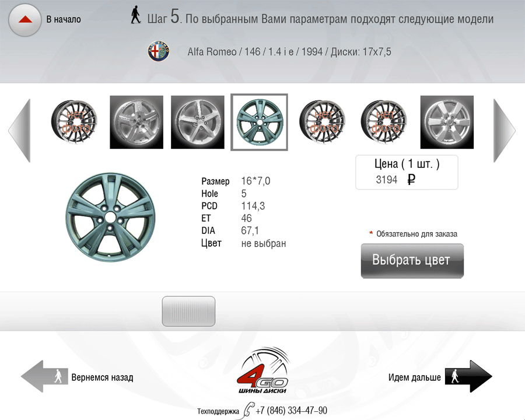Select second thumbnail, silver five-spoke wheel
The height and width of the screenshot is (420, 525).
136,122
